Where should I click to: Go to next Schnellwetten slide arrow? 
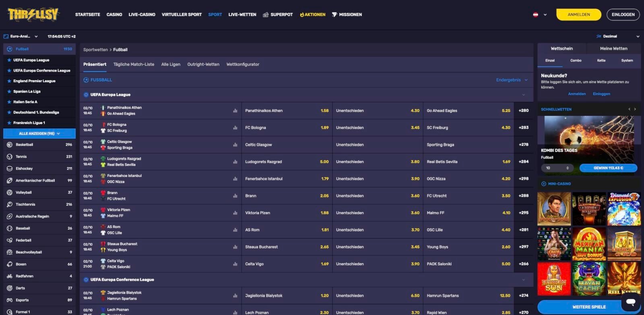[x=635, y=109]
